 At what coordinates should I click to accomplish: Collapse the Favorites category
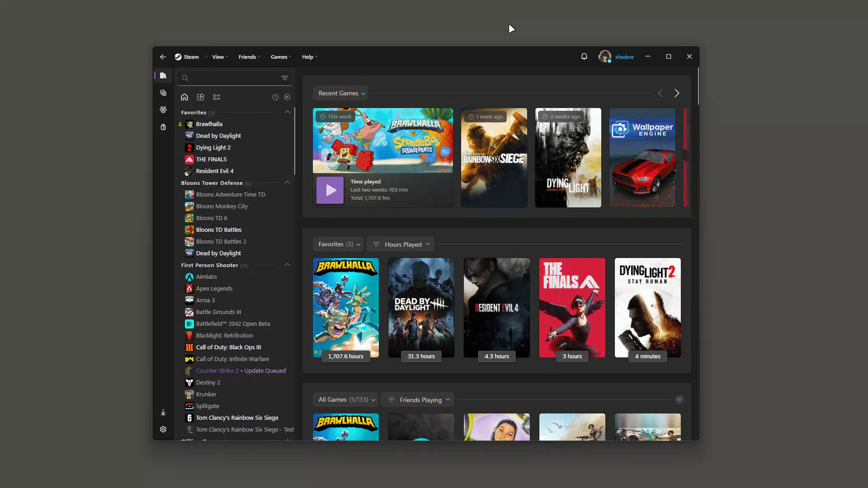coord(288,112)
